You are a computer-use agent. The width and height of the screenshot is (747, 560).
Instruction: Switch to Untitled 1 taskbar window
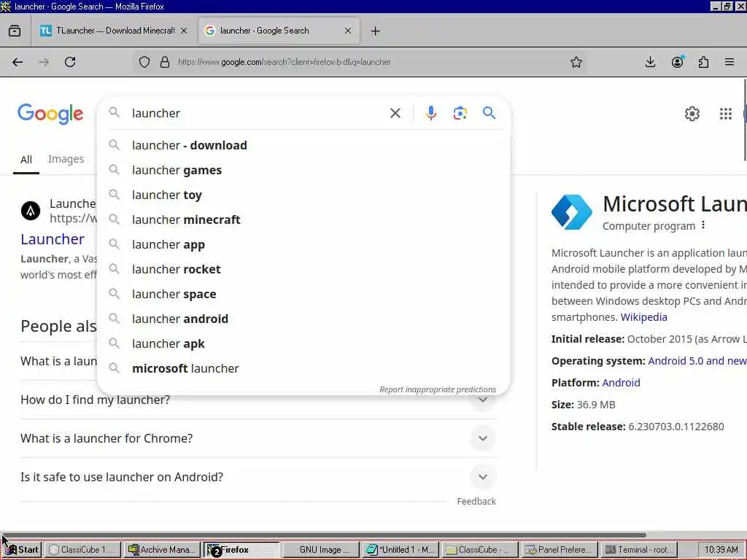coord(400,550)
